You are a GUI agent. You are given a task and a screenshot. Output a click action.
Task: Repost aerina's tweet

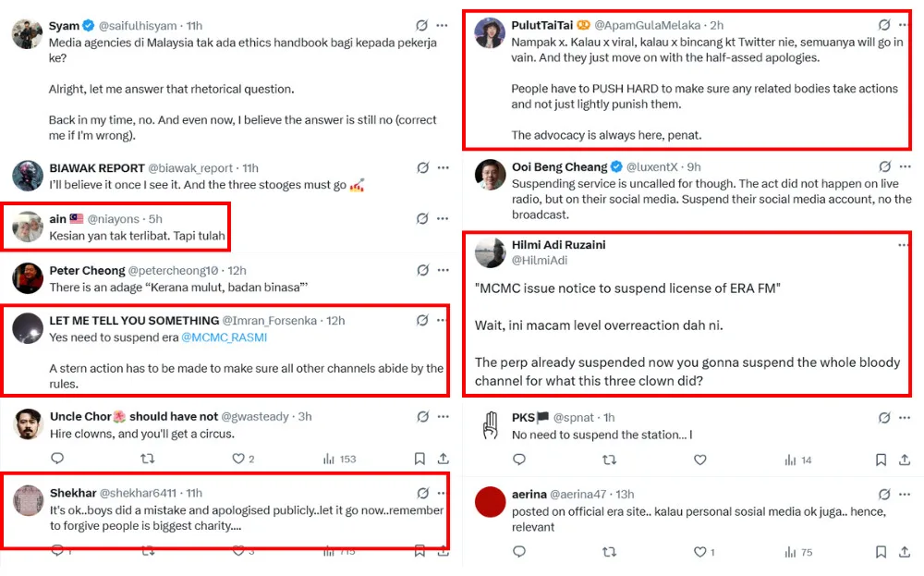[x=609, y=552]
